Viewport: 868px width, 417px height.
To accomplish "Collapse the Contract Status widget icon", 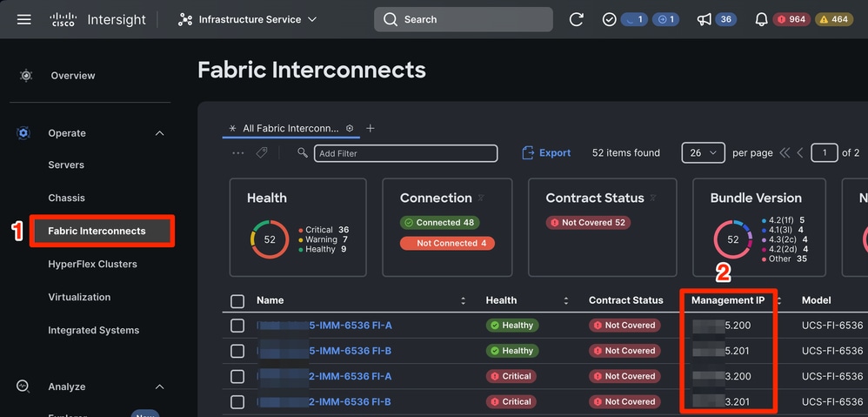I will click(x=653, y=198).
